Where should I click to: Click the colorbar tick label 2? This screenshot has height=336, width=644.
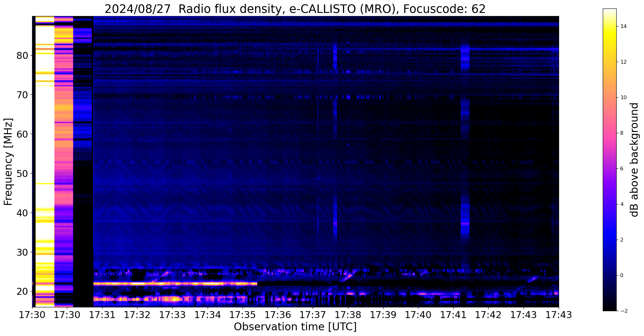pyautogui.click(x=621, y=240)
